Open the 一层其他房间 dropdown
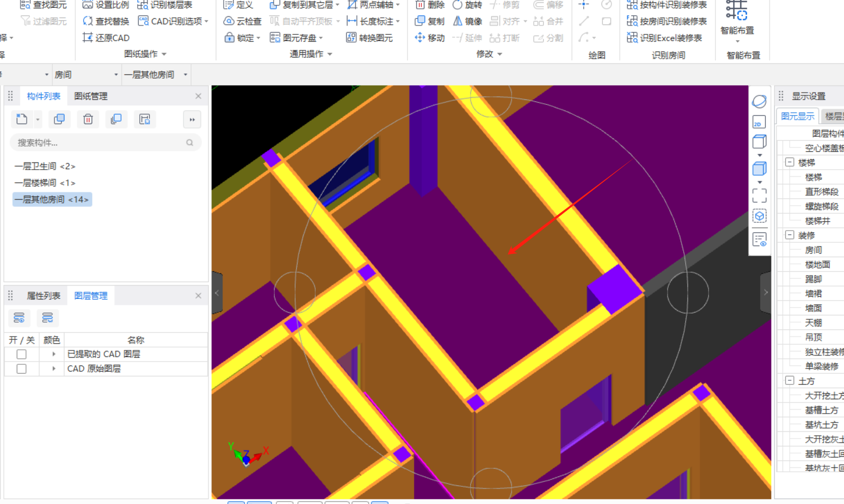 (155, 74)
